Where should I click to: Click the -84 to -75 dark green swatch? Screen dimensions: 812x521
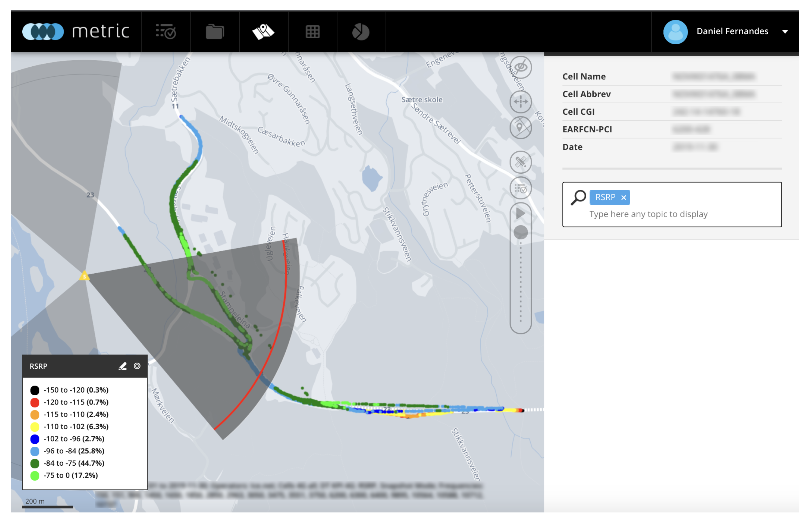35,463
